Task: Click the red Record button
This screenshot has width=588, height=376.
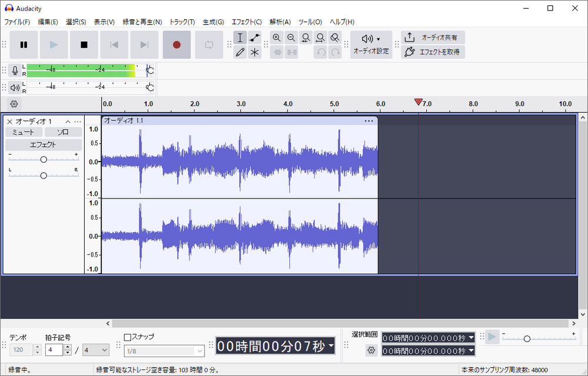Action: click(x=176, y=45)
